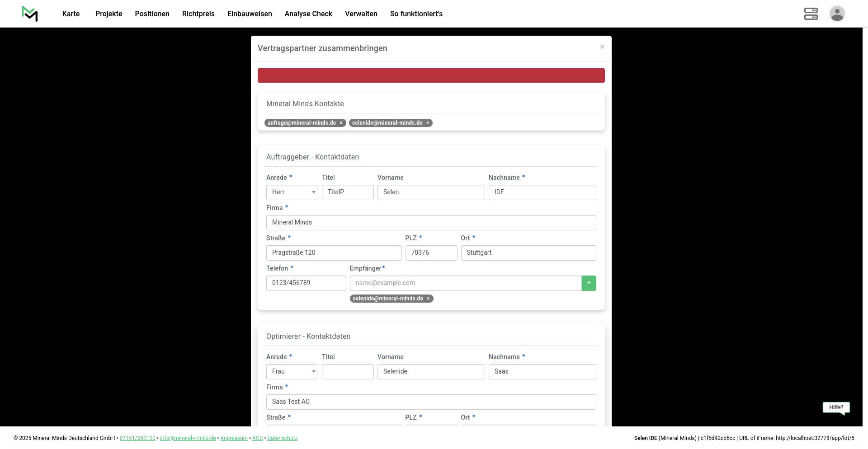Image resolution: width=868 pixels, height=449 pixels.
Task: Go to Analyse Check menu item
Action: tap(308, 14)
